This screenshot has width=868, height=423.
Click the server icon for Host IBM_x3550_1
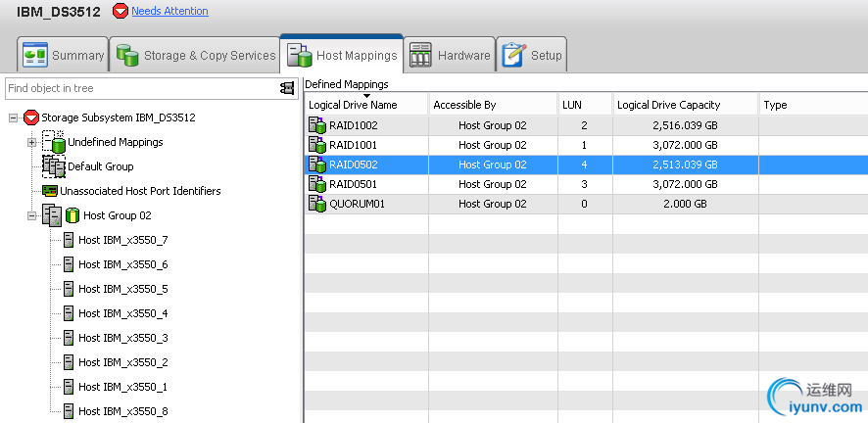pos(69,387)
